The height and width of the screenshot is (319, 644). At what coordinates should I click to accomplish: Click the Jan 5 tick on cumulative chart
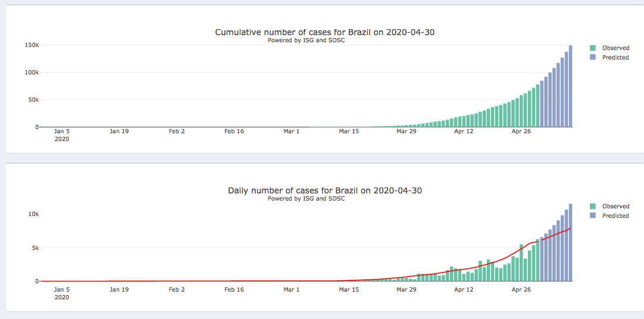[x=62, y=132]
